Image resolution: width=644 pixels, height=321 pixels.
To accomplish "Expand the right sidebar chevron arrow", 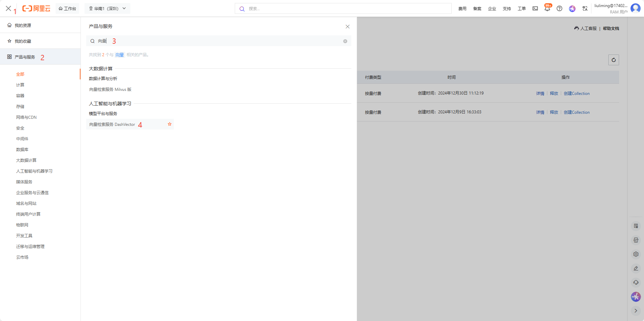I will [636, 311].
